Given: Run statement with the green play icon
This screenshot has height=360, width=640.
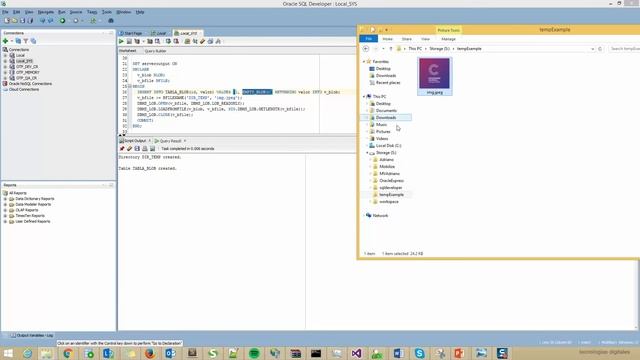Looking at the screenshot, I should coord(121,41).
